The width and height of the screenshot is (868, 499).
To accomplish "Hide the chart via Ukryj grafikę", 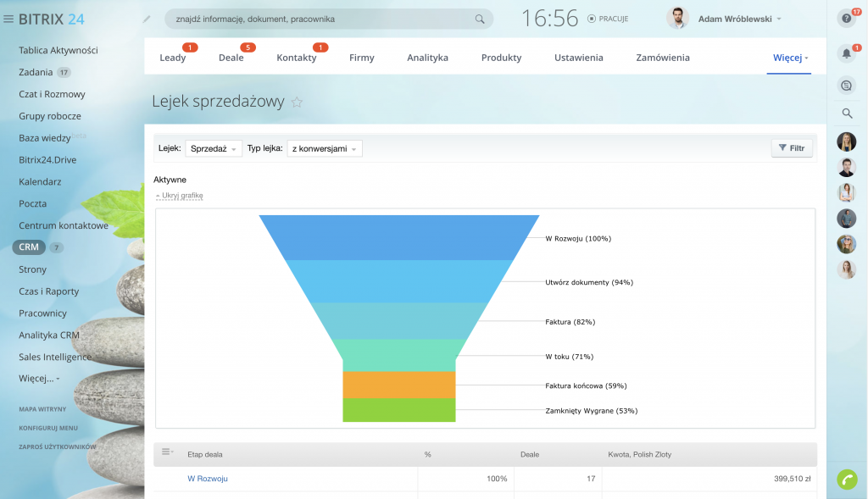I will (x=179, y=196).
